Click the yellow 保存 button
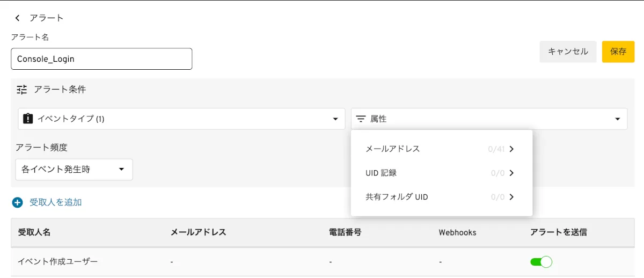This screenshot has height=278, width=644. tap(618, 52)
